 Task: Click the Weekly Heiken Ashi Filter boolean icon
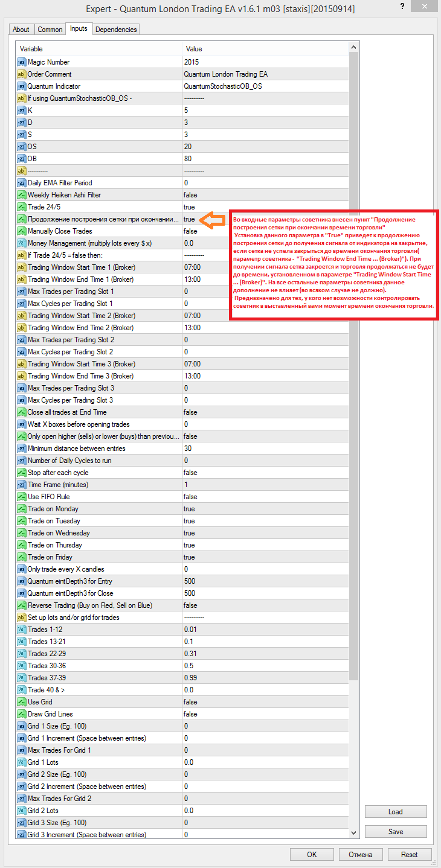tap(21, 195)
